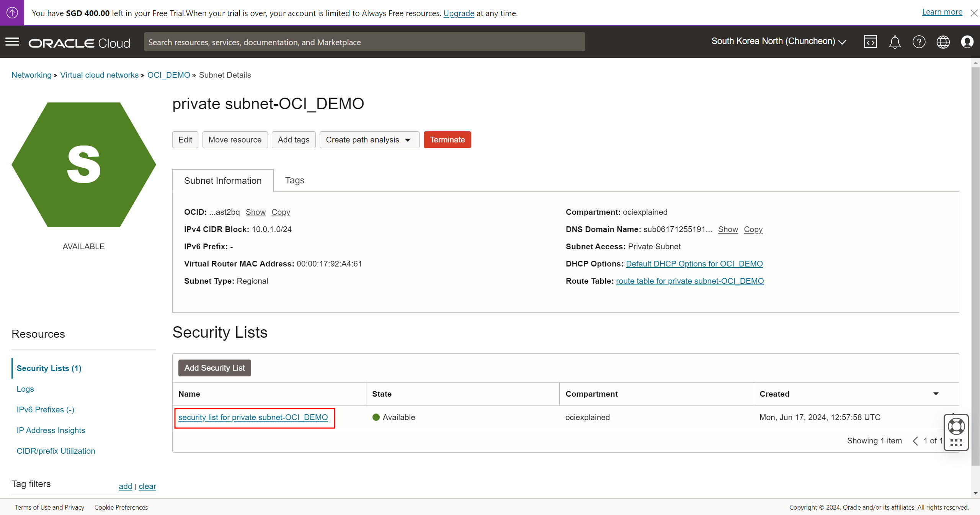Viewport: 980px width, 515px height.
Task: Open the help question mark icon
Action: tap(919, 42)
